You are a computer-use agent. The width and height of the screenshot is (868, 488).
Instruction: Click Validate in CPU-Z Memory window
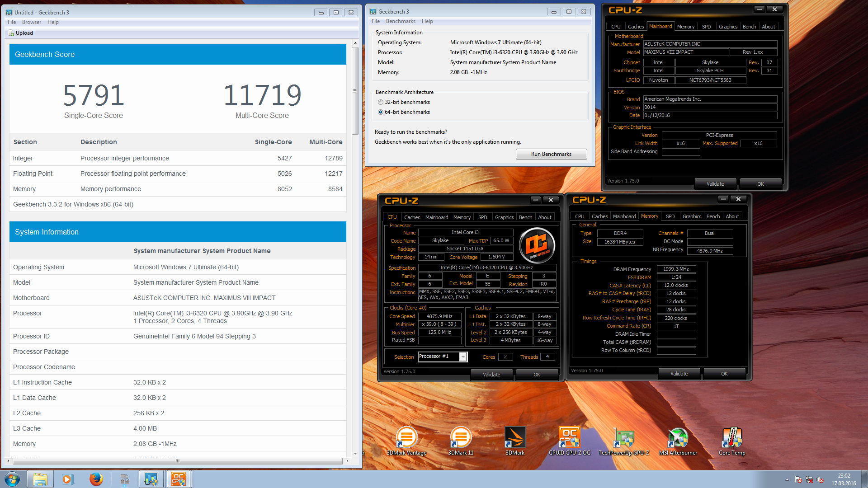[x=679, y=374]
